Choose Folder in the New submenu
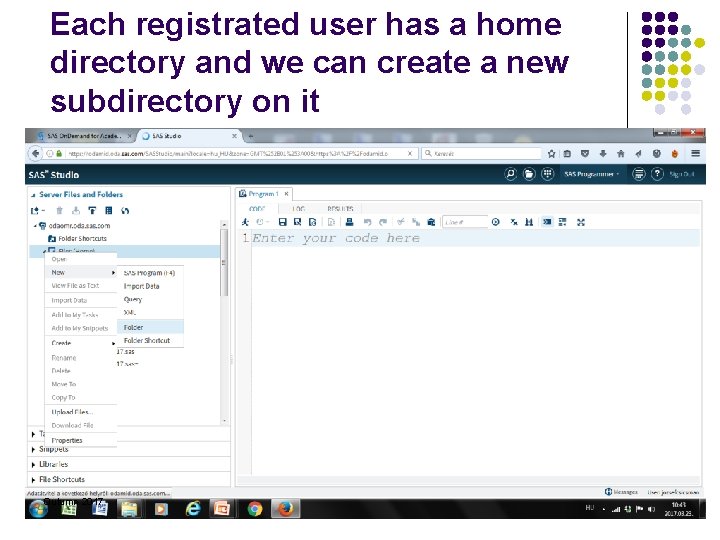The height and width of the screenshot is (540, 720). click(x=150, y=327)
